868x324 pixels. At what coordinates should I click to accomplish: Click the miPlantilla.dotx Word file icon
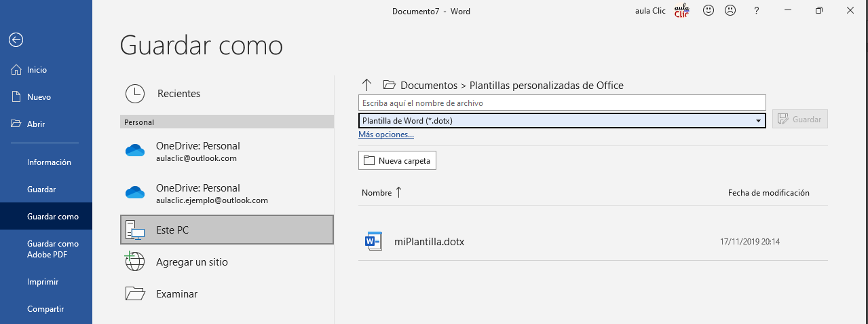pyautogui.click(x=373, y=241)
